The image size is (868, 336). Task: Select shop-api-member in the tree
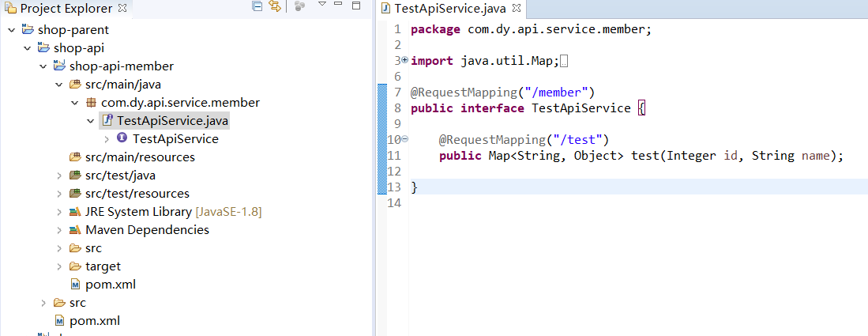pyautogui.click(x=121, y=66)
